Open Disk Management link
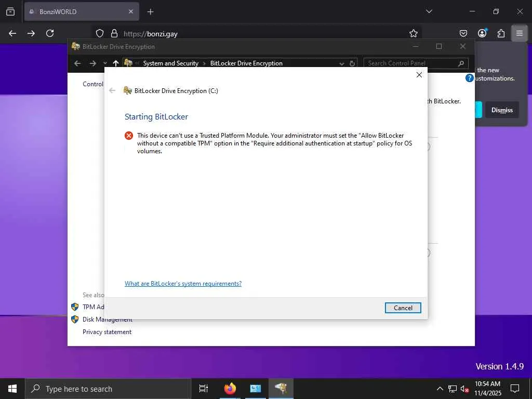Image resolution: width=532 pixels, height=399 pixels. (x=107, y=320)
